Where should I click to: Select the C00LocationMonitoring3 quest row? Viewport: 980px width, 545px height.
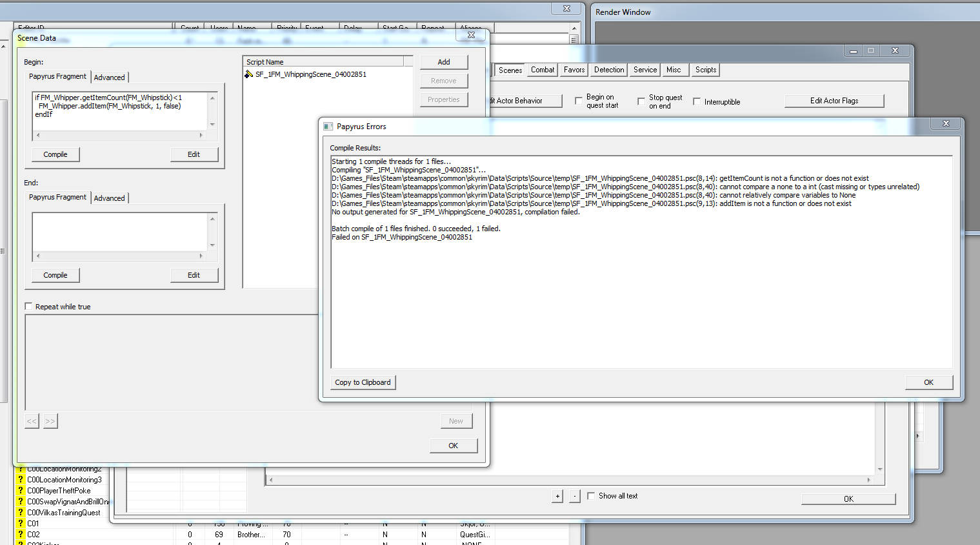pos(64,480)
